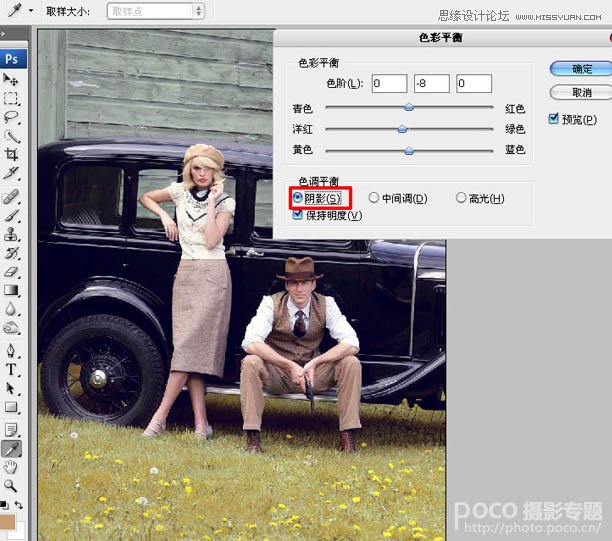Screen dimensions: 612x541
Task: Select the Crop tool
Action: pyautogui.click(x=11, y=154)
